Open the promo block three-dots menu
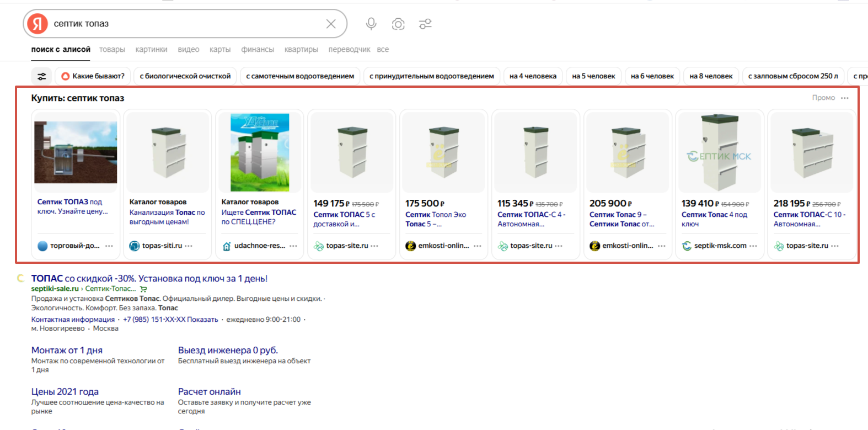 tap(845, 98)
